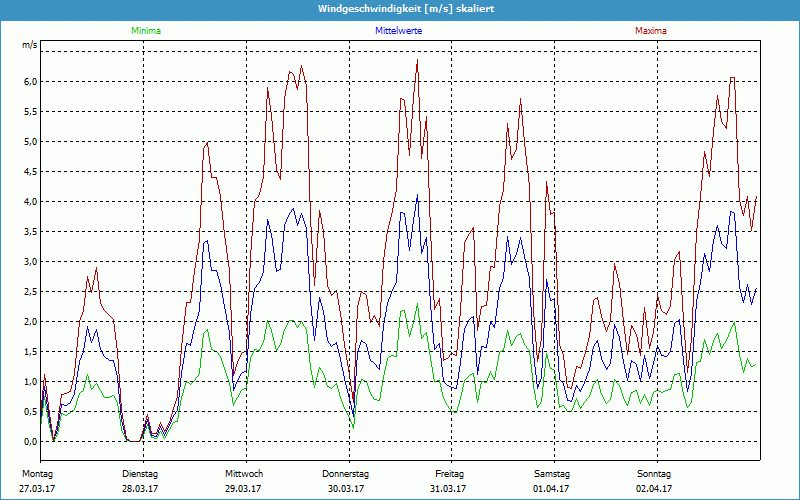The width and height of the screenshot is (800, 500).
Task: Click the '2,5' y-axis value
Action: (32, 291)
